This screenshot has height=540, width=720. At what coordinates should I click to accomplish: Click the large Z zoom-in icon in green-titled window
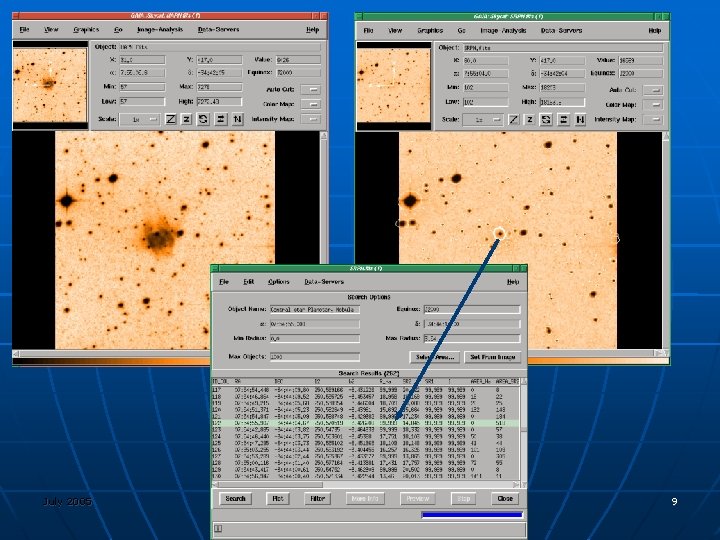coord(514,120)
